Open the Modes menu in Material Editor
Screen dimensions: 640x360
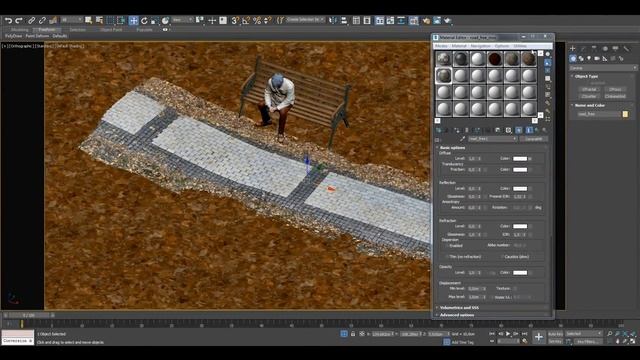[441, 46]
